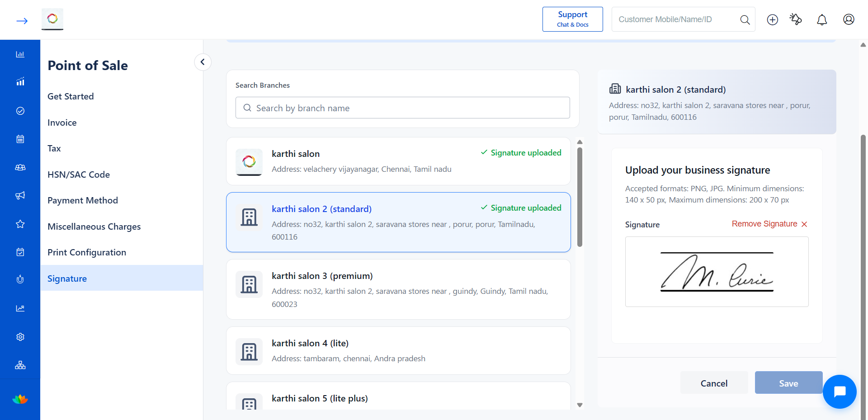Click the X beside Remove Signature
The width and height of the screenshot is (868, 420).
coord(804,224)
